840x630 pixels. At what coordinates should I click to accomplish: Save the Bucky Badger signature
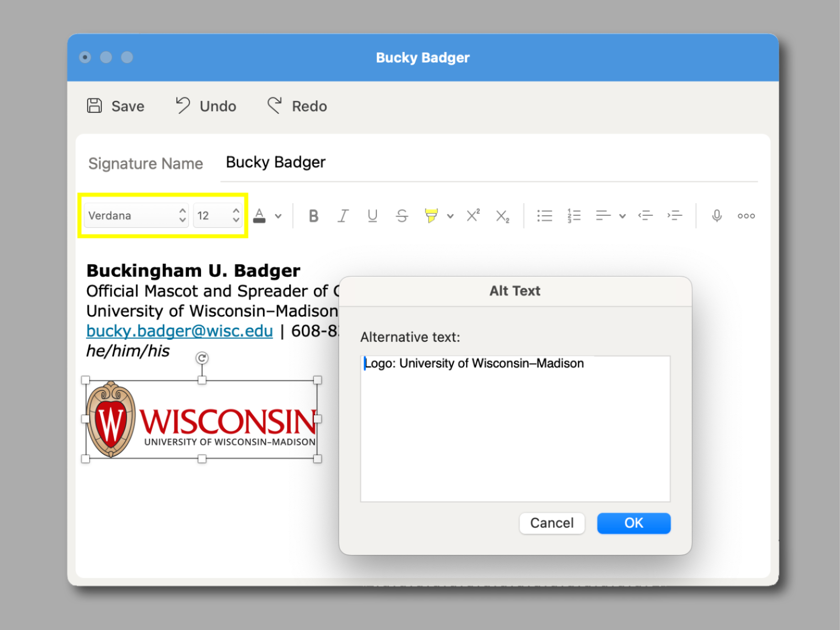[x=115, y=106]
